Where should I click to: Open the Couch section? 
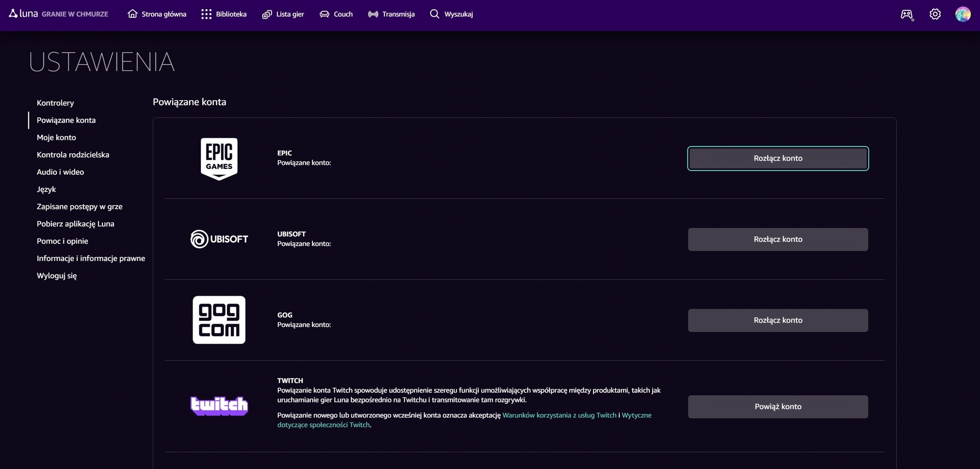336,14
